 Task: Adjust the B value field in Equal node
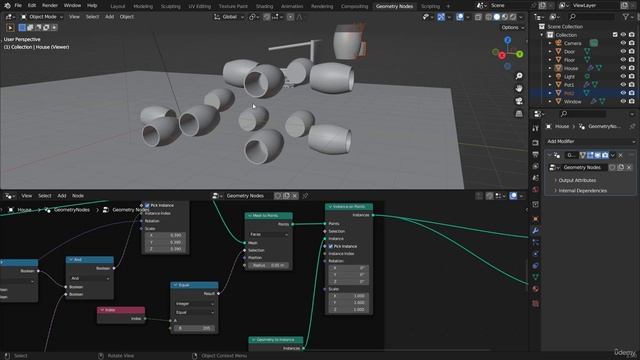[194, 328]
